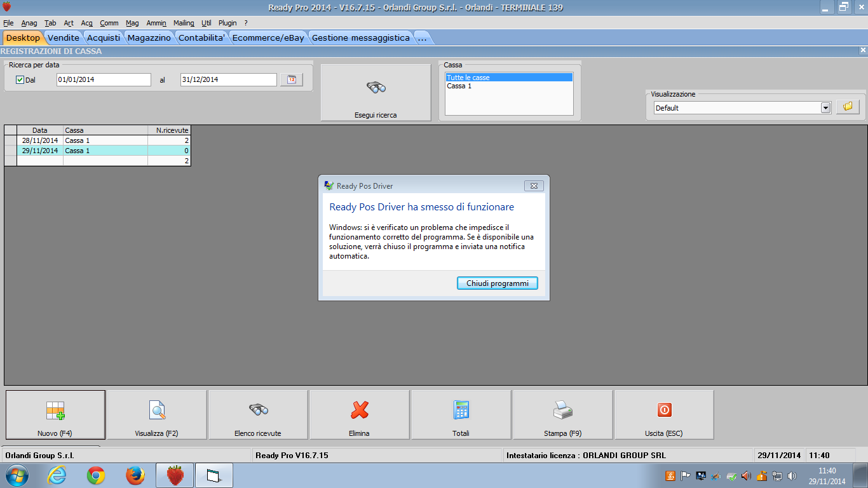Open the Plugin menu

[227, 23]
